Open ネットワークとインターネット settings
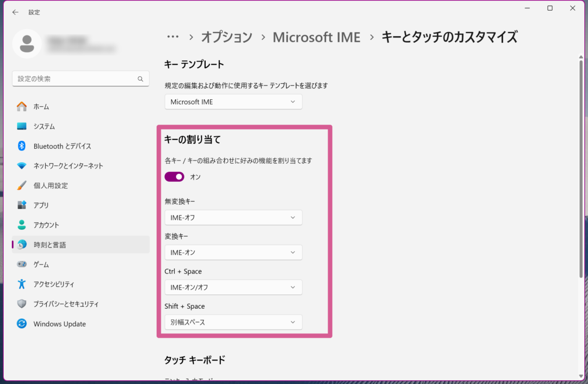The width and height of the screenshot is (588, 384). pos(80,166)
